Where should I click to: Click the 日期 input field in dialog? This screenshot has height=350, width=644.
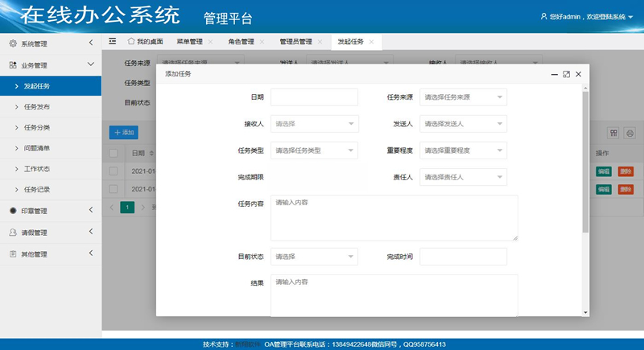[x=314, y=97]
